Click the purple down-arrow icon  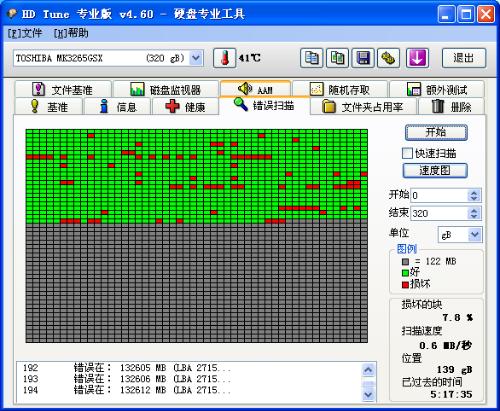(x=417, y=58)
